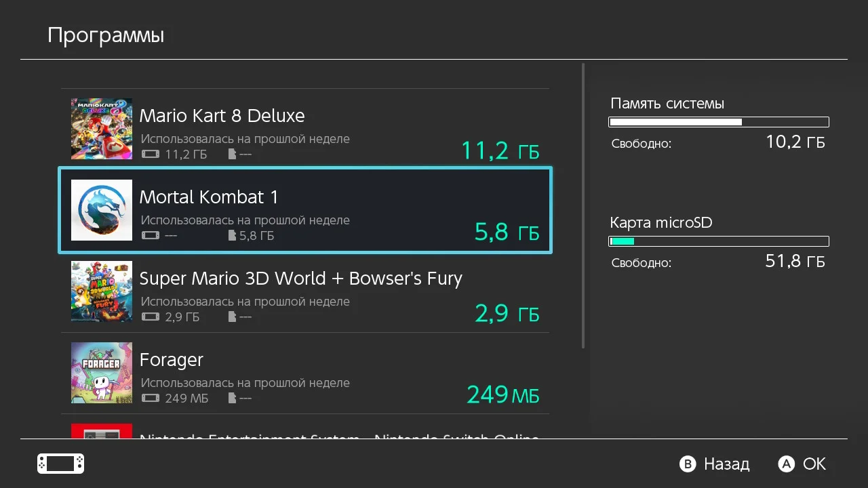
Task: Click the Nintendo Switch controller icon
Action: pyautogui.click(x=60, y=464)
